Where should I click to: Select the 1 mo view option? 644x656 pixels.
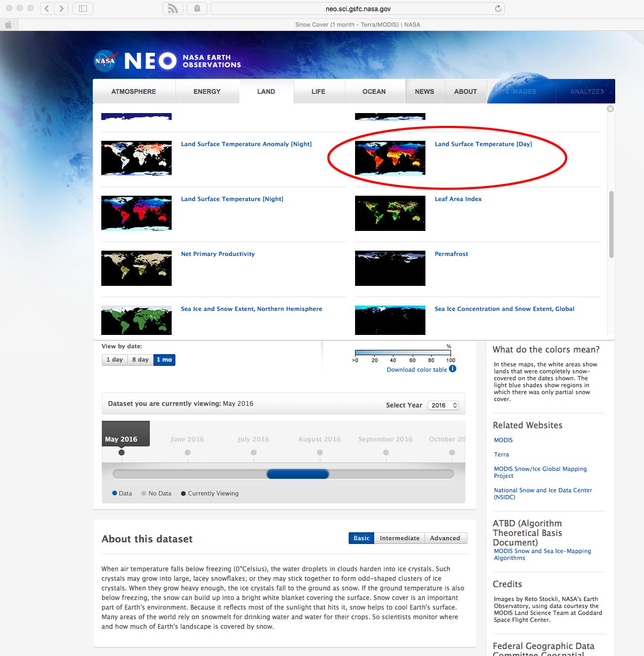pos(164,360)
